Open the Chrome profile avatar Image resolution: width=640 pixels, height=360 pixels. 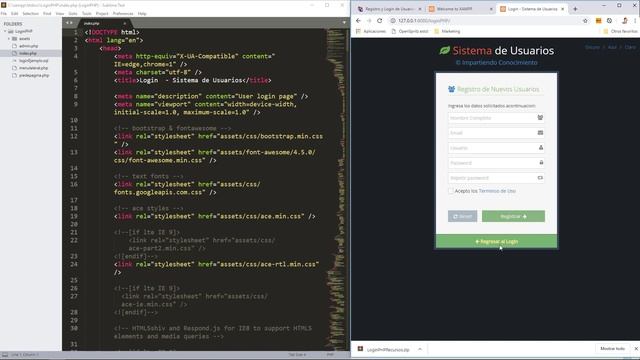click(x=624, y=20)
